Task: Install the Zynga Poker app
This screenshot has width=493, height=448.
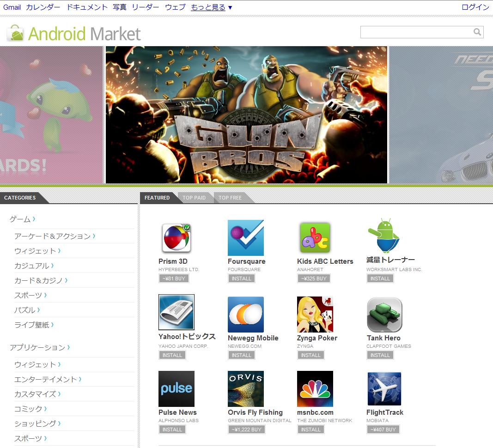Action: [310, 355]
